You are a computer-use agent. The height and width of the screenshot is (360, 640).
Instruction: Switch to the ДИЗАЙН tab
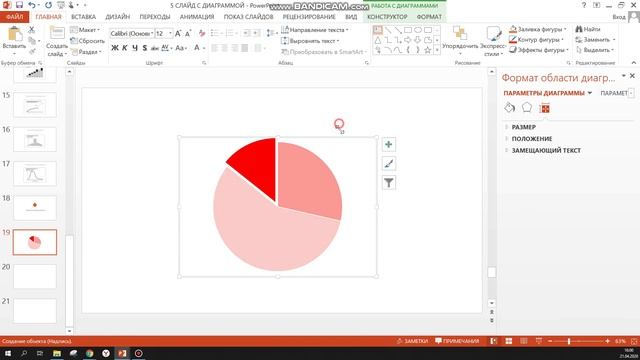point(118,17)
